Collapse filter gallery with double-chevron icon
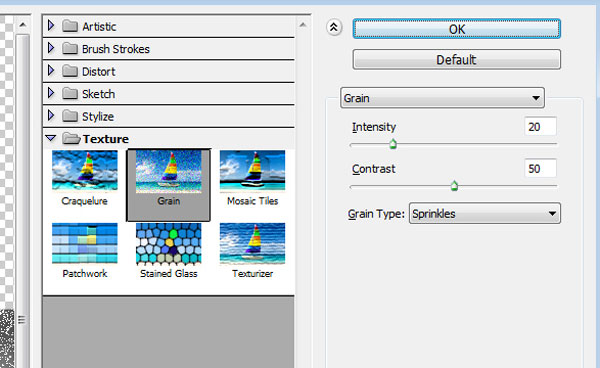Image resolution: width=600 pixels, height=368 pixels. click(x=334, y=28)
